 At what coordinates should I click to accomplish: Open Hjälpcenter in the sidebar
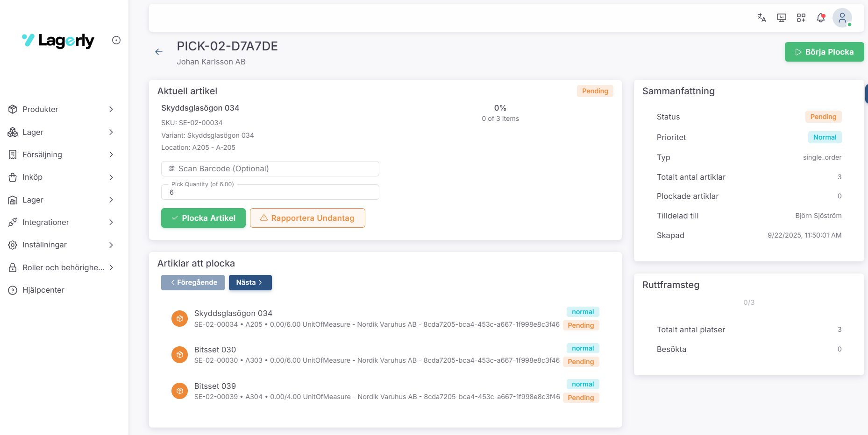coord(43,290)
